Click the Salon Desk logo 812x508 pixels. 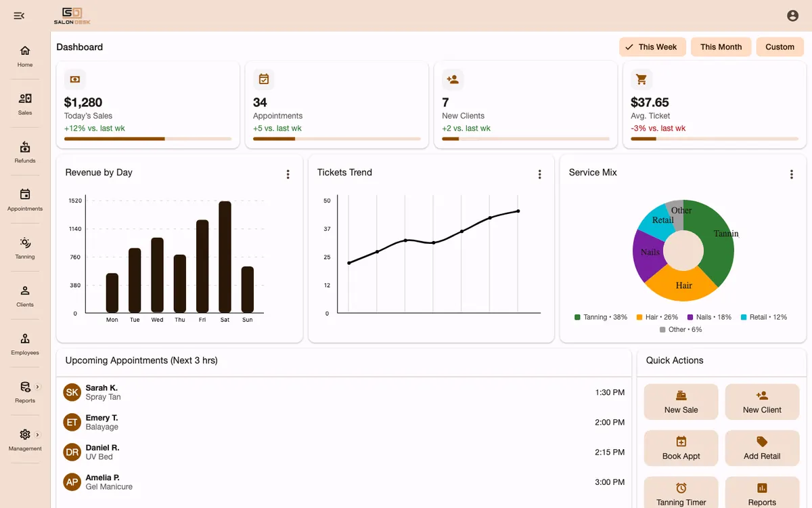point(72,16)
